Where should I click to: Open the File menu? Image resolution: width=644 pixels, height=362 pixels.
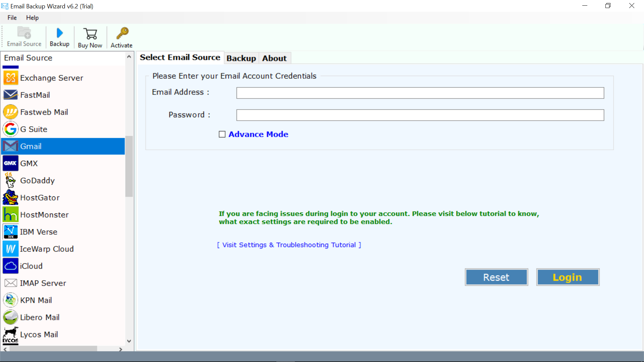click(12, 18)
